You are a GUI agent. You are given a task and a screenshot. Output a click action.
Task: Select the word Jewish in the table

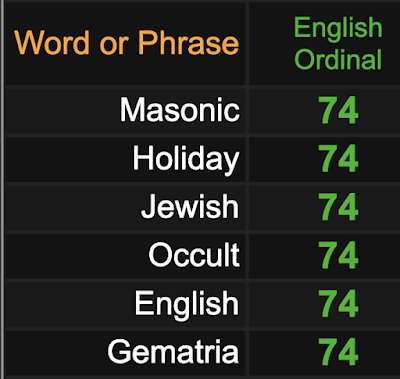190,206
